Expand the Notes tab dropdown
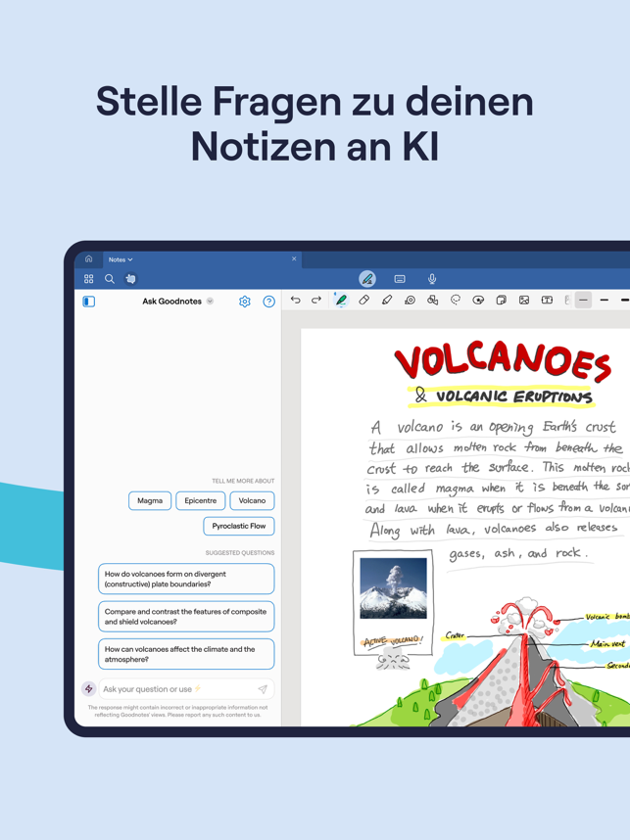This screenshot has height=840, width=630. click(x=121, y=259)
